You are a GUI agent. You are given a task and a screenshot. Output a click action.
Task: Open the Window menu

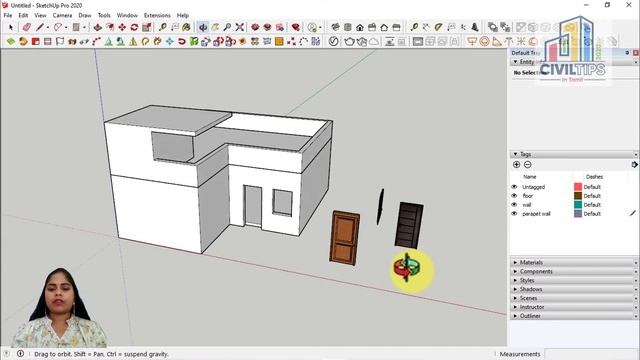click(x=127, y=15)
